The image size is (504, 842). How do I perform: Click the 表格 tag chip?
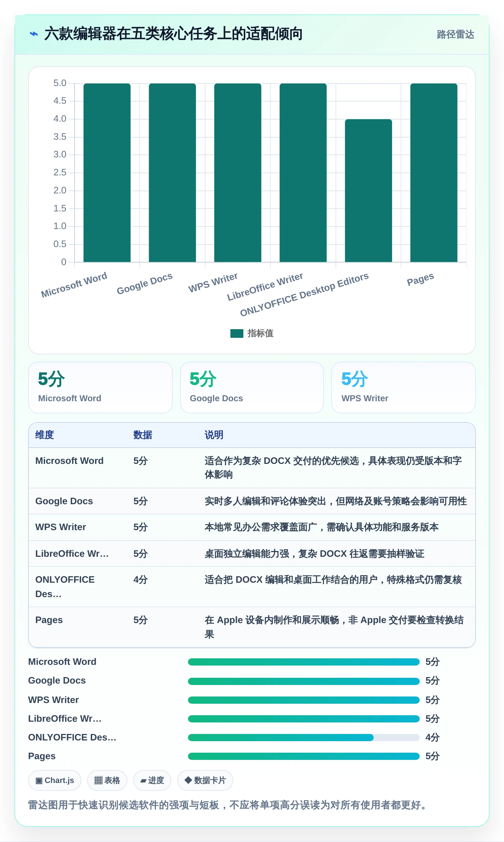[107, 780]
